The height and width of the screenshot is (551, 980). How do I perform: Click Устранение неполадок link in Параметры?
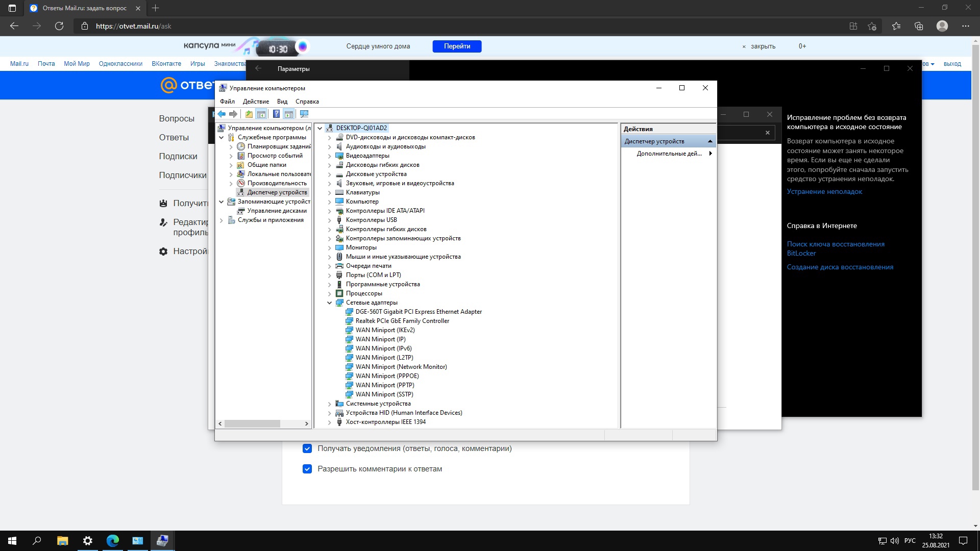pyautogui.click(x=824, y=191)
